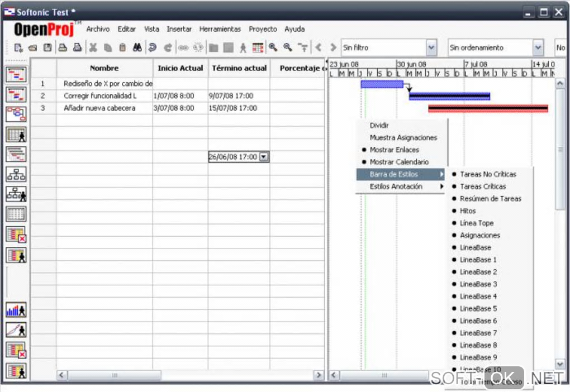Screen dimensions: 570x392
Task: Click the Undo arrow icon
Action: tap(153, 47)
